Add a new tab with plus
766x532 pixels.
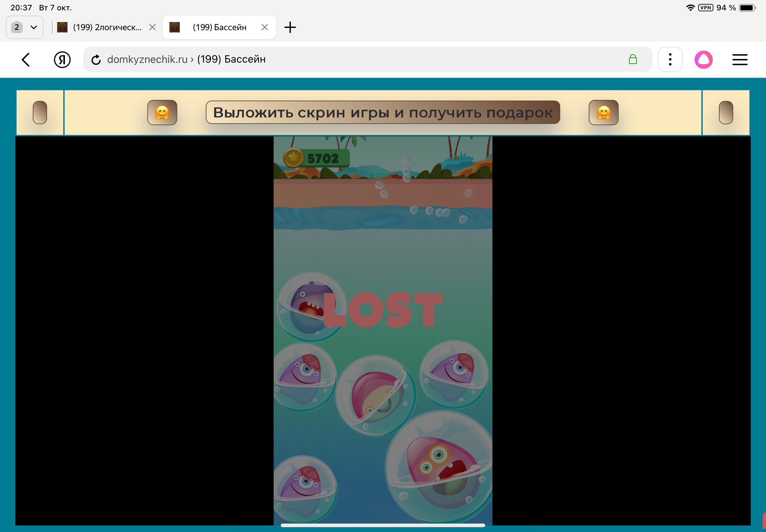[x=290, y=27]
